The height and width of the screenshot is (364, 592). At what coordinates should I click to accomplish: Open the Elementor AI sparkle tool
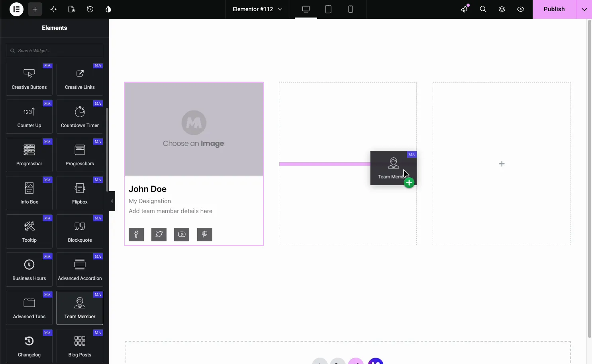click(x=53, y=9)
